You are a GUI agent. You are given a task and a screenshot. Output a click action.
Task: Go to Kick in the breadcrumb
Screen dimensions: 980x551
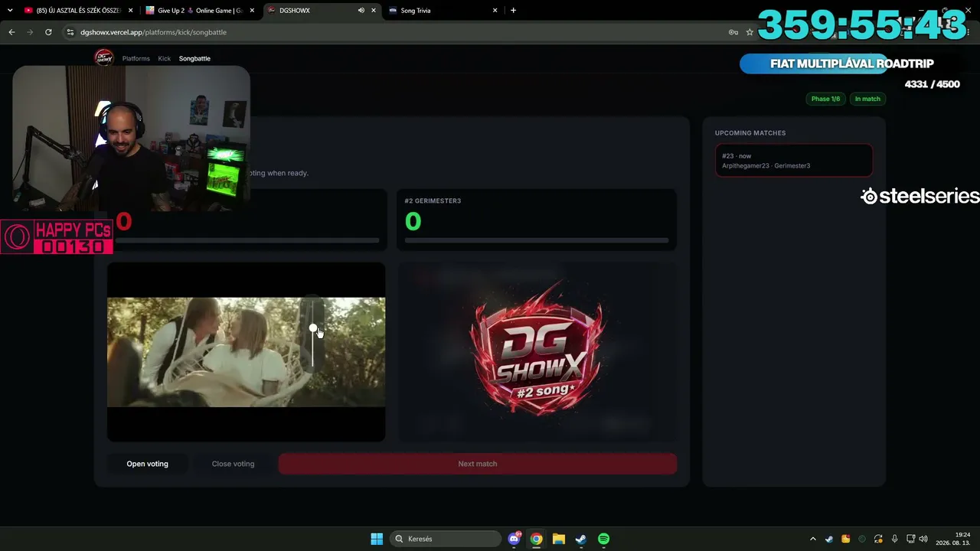[165, 59]
